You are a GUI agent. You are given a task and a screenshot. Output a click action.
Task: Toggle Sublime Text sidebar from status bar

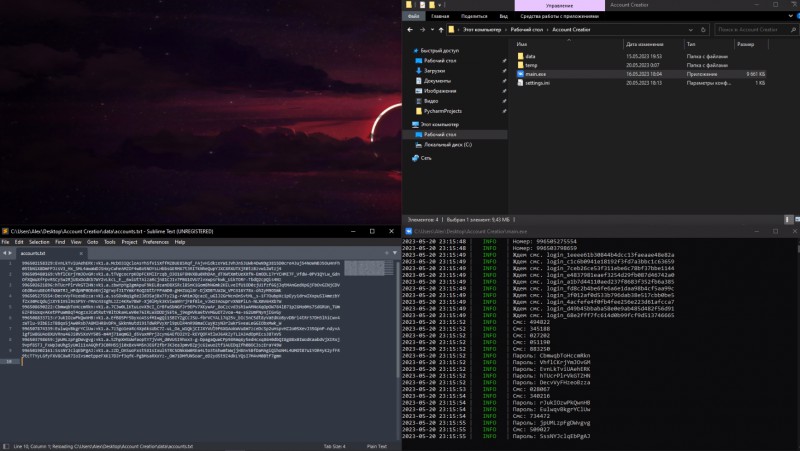tap(6, 446)
